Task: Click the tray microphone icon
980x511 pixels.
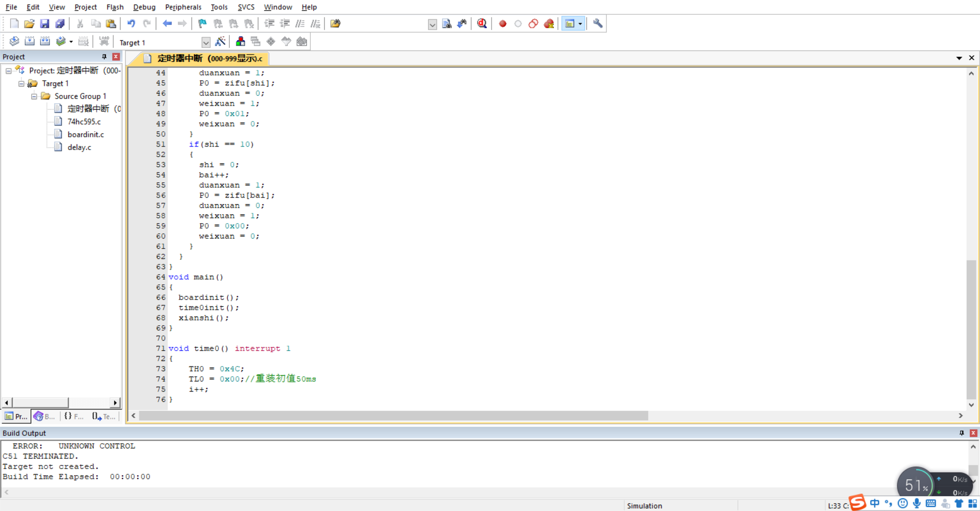Action: tap(917, 503)
